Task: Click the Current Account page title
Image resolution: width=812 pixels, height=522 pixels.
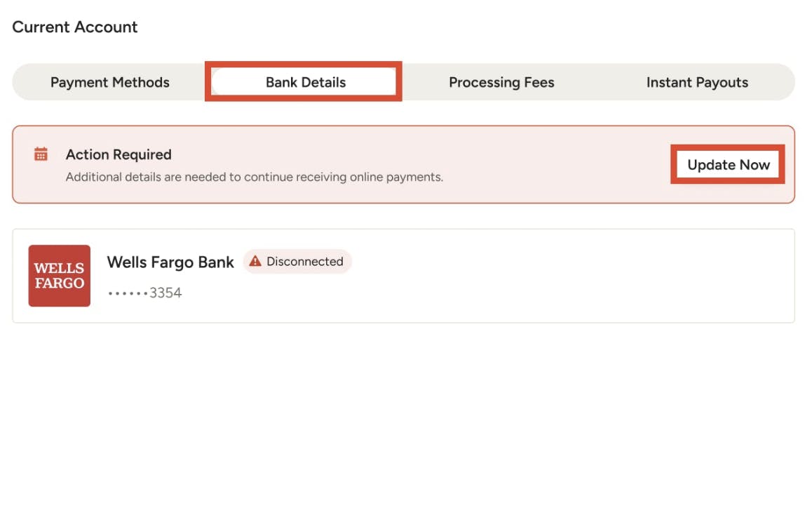Action: [74, 27]
